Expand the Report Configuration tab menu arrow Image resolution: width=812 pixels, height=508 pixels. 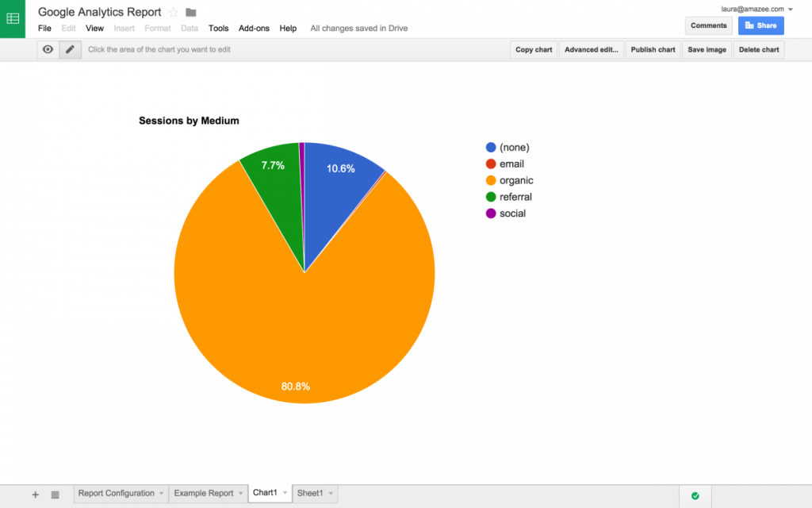161,493
